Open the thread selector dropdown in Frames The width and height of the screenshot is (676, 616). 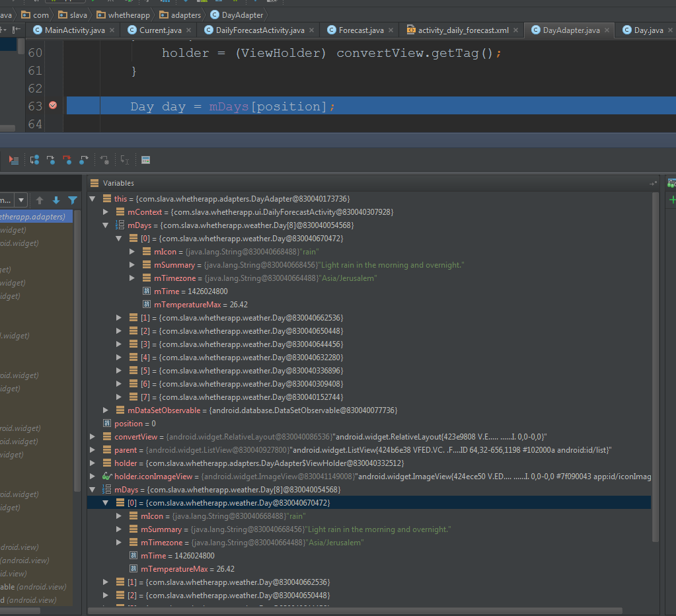coord(22,200)
